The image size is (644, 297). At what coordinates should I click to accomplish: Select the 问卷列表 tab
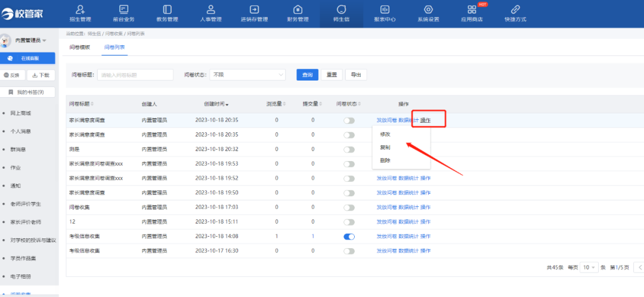tap(114, 47)
